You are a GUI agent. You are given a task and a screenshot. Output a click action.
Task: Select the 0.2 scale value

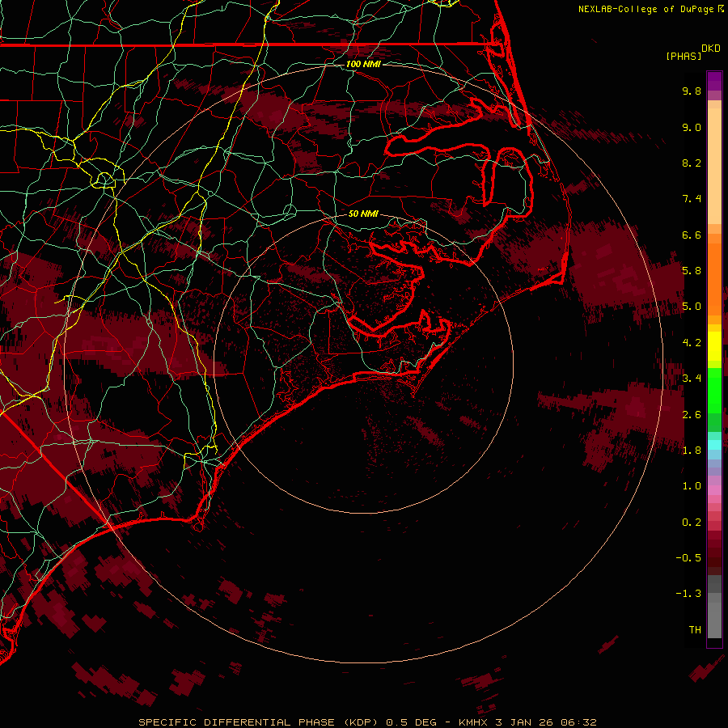click(692, 523)
